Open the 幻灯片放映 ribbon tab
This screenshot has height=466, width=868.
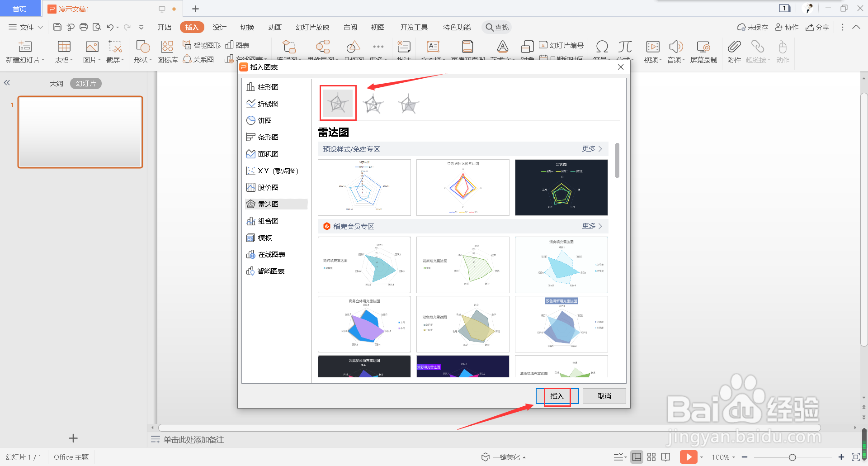(x=312, y=27)
